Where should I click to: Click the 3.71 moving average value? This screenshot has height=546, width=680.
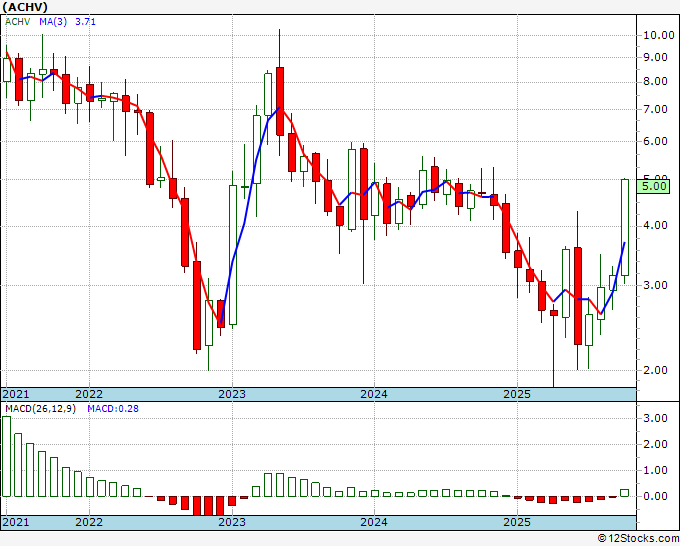click(x=85, y=22)
